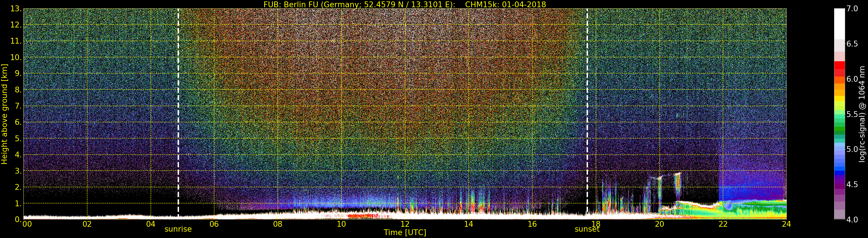Click the time axis tick '16'
The height and width of the screenshot is (238, 868).
point(532,224)
